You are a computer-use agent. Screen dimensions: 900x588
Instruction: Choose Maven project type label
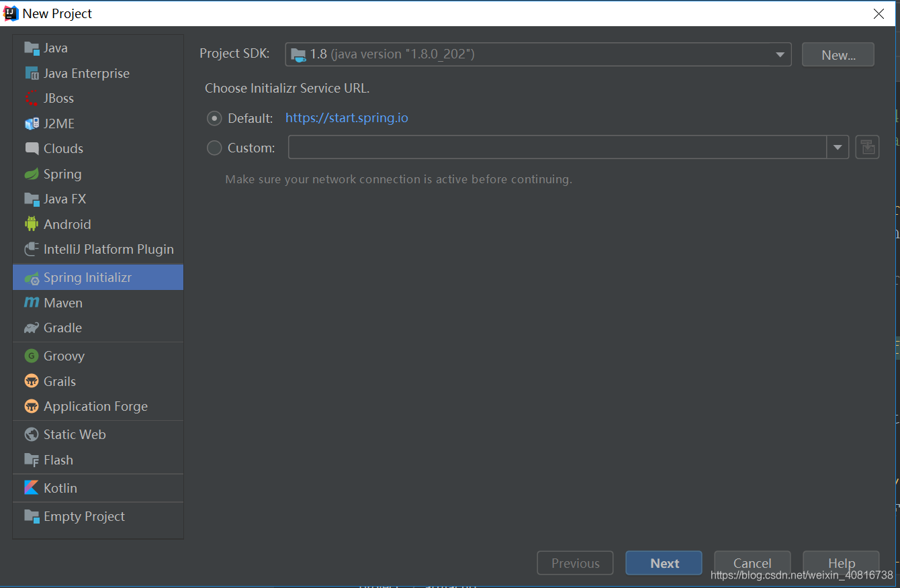point(63,303)
